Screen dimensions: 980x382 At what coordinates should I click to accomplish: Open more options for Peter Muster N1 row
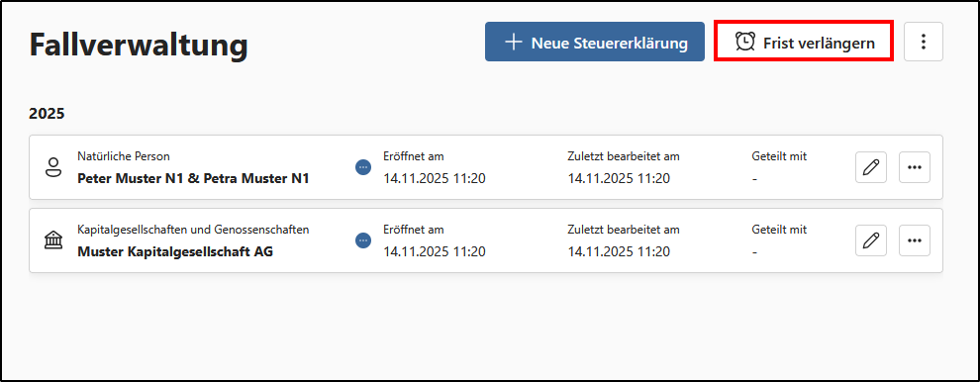915,167
